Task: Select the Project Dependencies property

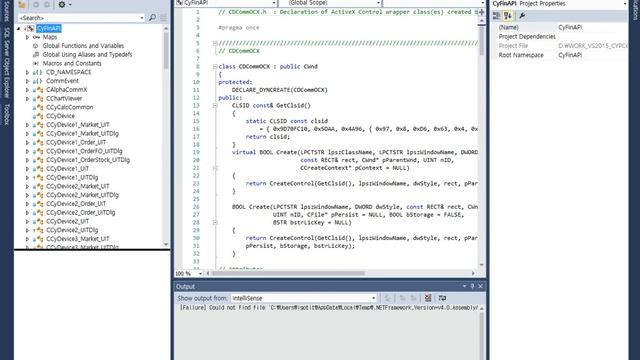Action: tap(560, 37)
